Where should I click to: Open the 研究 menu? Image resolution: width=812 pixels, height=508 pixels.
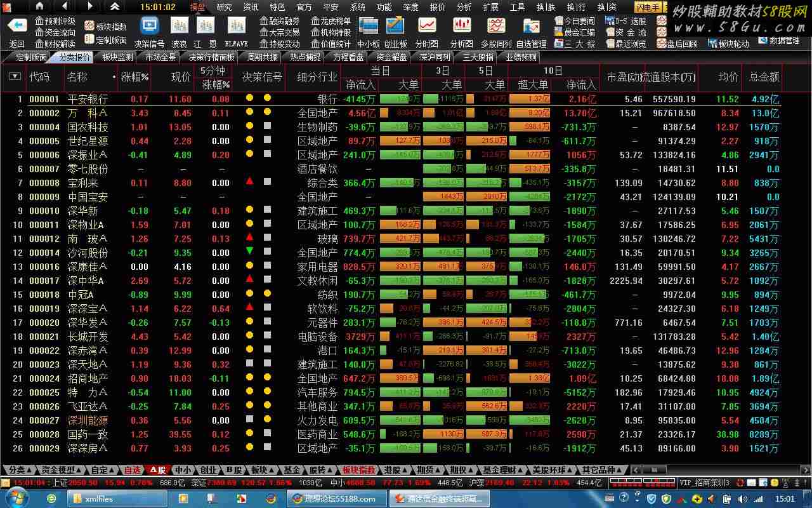tap(224, 7)
